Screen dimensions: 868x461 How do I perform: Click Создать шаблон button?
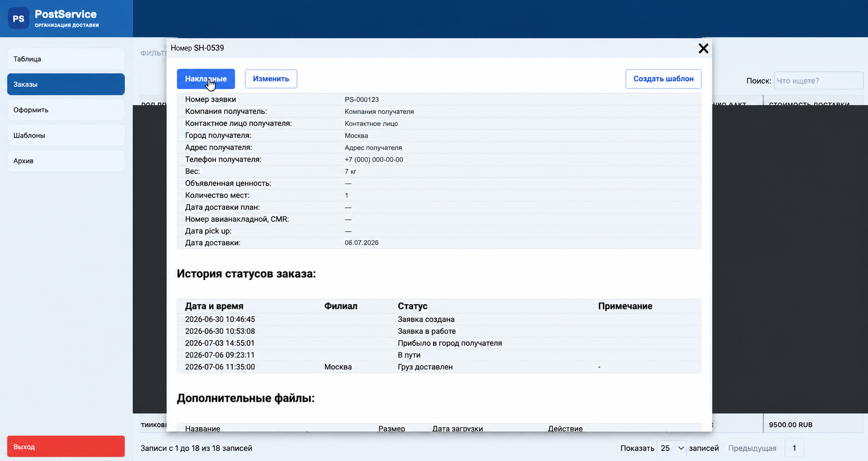(x=663, y=79)
